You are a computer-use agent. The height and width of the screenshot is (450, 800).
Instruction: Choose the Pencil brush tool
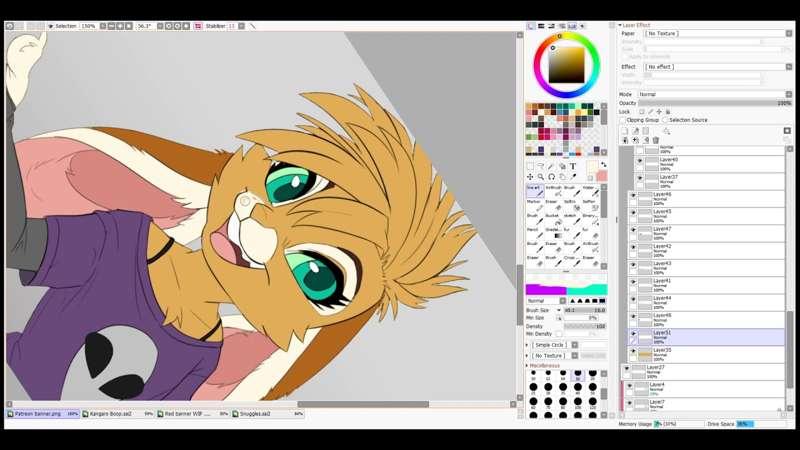tap(535, 233)
